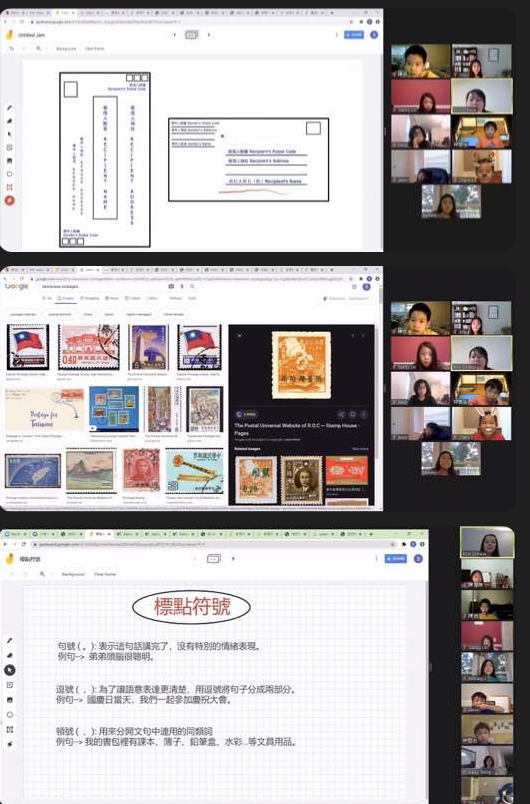Viewport: 530px width, 804px height.
Task: Open the Images tab in Google search results
Action: coord(67,298)
